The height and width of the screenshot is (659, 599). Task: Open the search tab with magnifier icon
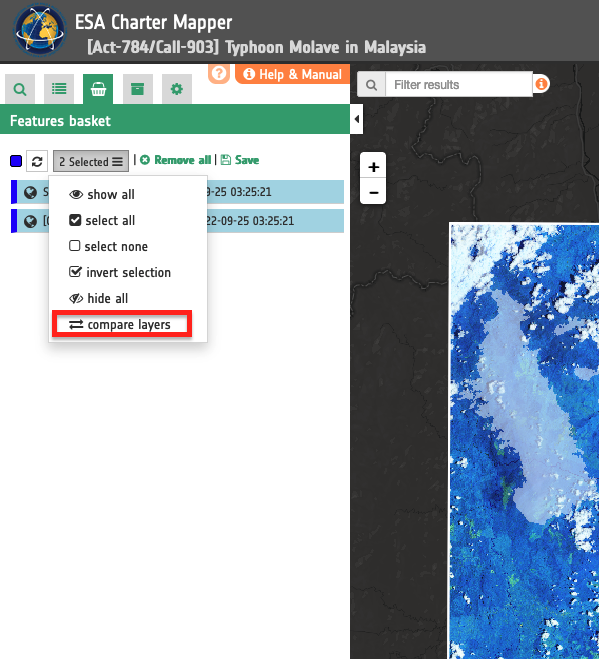[20, 89]
